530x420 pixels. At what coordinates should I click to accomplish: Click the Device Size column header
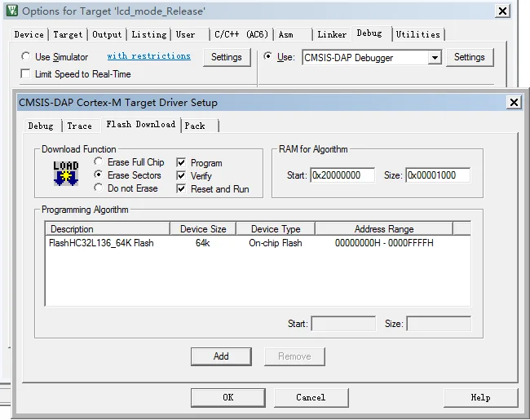tap(203, 229)
